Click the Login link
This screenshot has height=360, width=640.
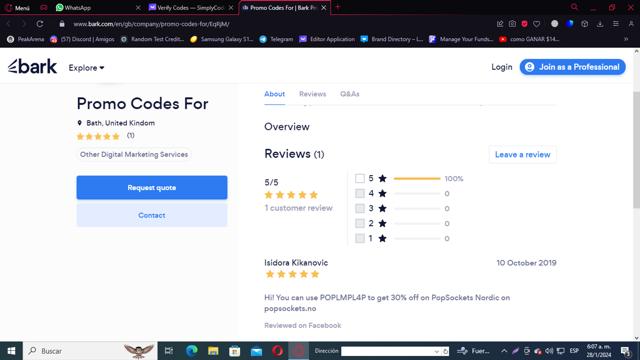502,67
